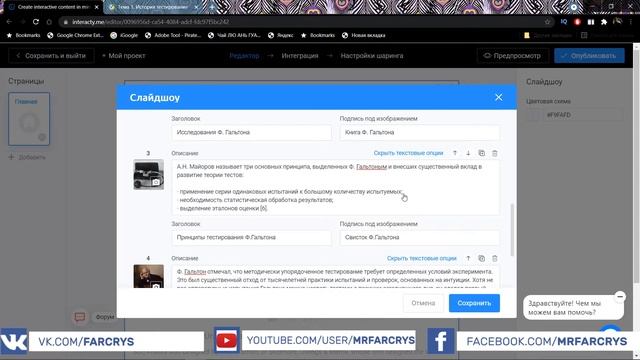
Task: Move slide 3 down with the arrow
Action: coord(468,153)
